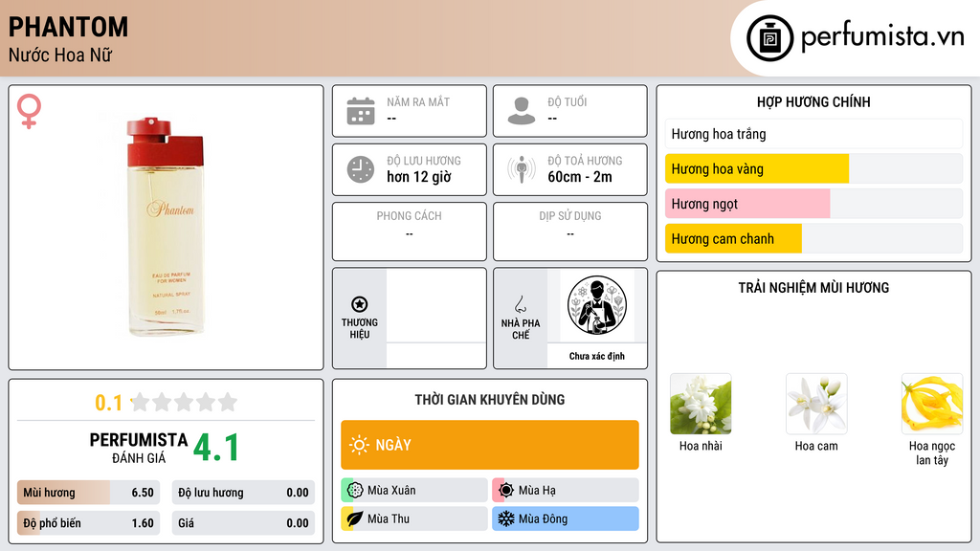Click the Hoa nhài note label
980x551 pixels.
[x=701, y=446]
